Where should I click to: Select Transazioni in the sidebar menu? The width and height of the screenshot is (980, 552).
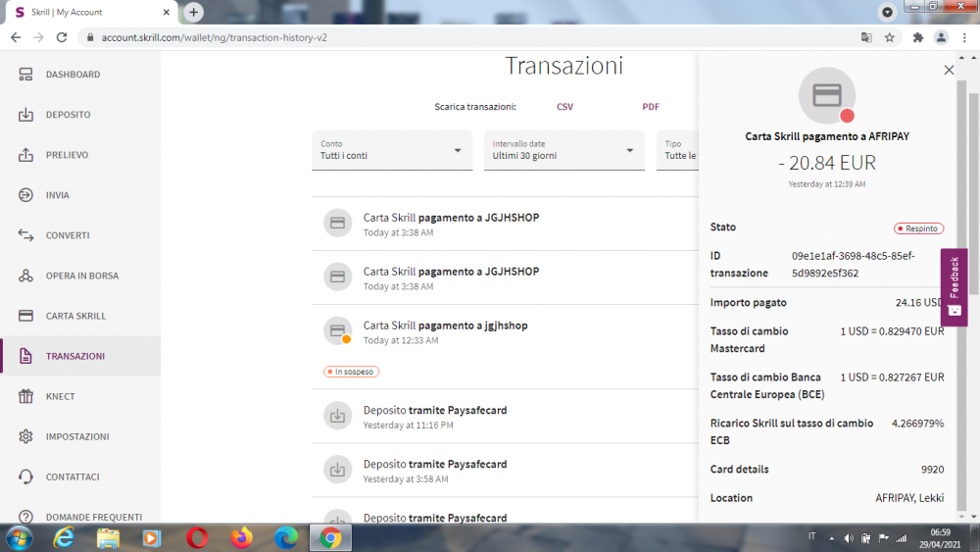[x=74, y=356]
